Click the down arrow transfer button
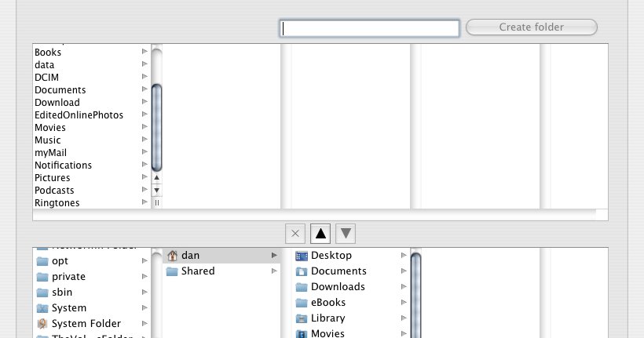Screen dimensions: 644x338 pyautogui.click(x=346, y=234)
